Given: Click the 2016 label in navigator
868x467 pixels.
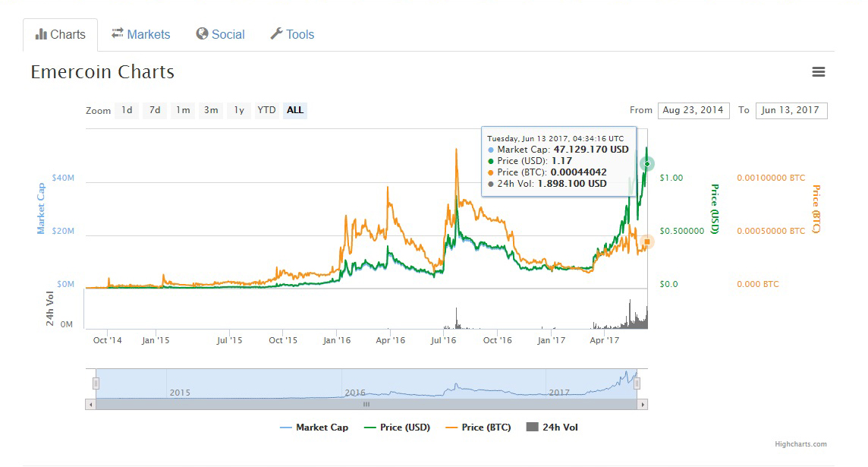Looking at the screenshot, I should 355,393.
